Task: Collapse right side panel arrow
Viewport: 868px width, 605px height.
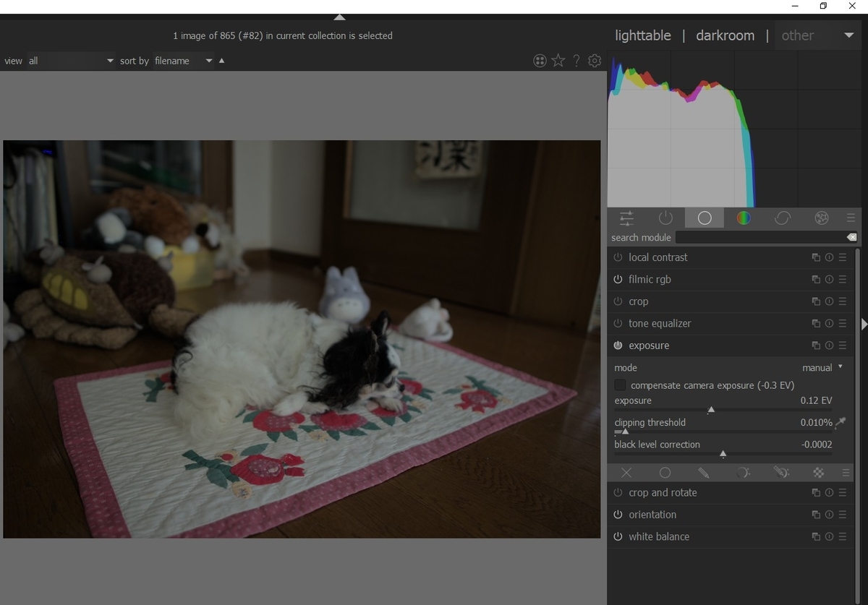Action: pyautogui.click(x=864, y=324)
